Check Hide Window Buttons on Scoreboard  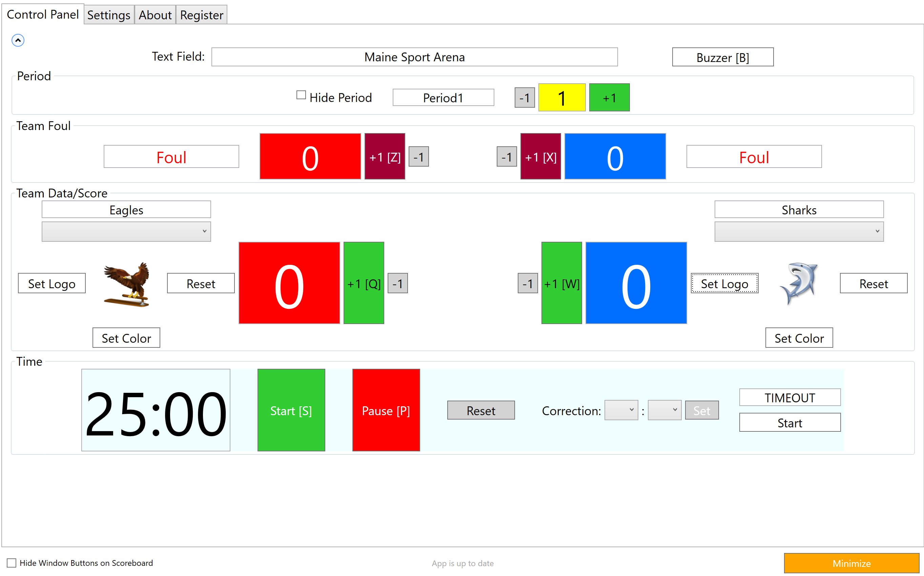(x=12, y=563)
